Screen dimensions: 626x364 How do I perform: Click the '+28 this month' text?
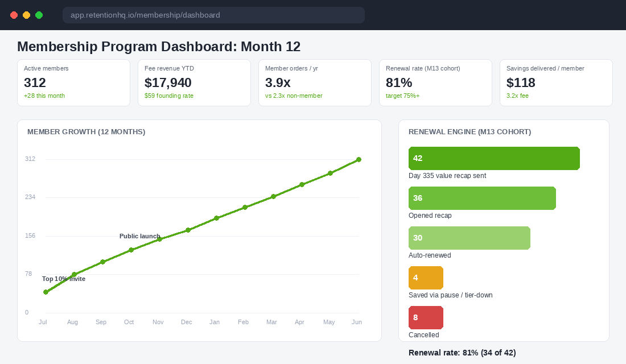[44, 96]
